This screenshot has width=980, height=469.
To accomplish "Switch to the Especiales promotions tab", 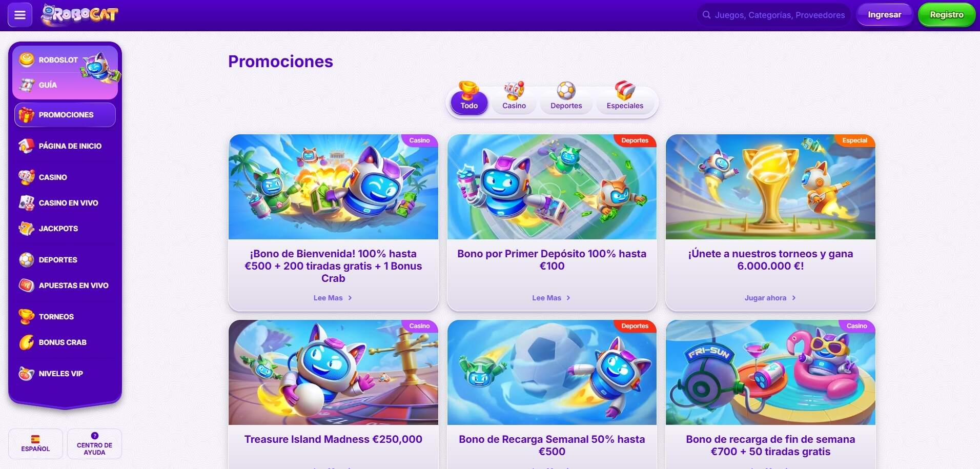I will point(625,97).
